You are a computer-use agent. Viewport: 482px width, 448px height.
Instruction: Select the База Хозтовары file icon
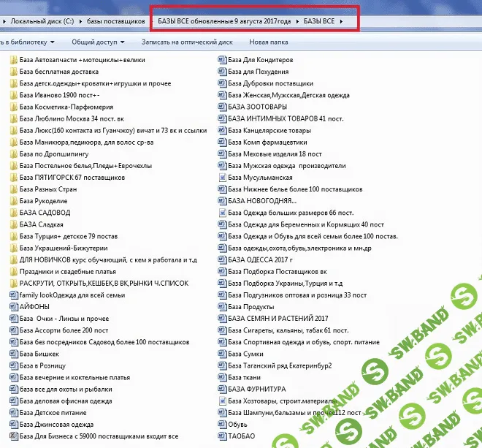click(222, 401)
